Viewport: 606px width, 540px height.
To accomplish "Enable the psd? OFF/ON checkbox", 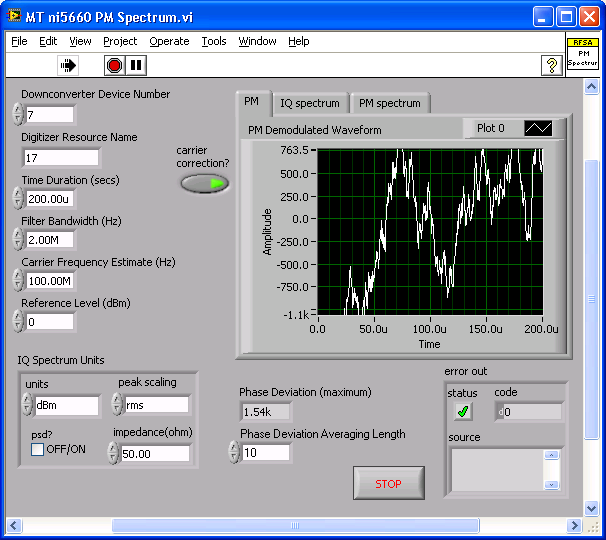I will pyautogui.click(x=38, y=449).
